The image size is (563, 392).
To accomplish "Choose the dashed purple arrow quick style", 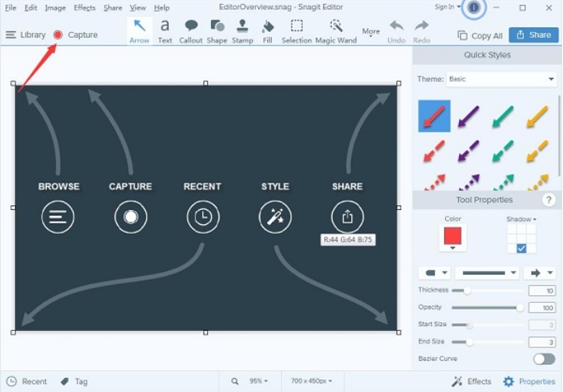I will point(469,151).
